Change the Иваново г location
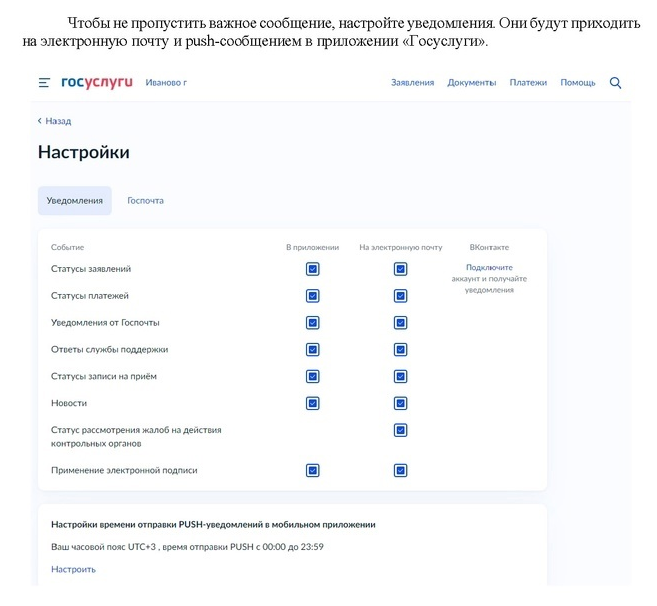The width and height of the screenshot is (657, 606). (166, 83)
